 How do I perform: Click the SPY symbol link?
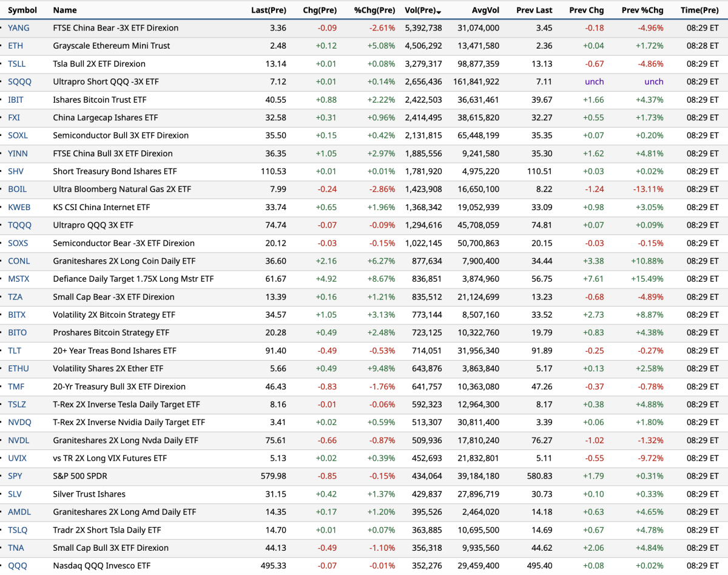(x=15, y=476)
